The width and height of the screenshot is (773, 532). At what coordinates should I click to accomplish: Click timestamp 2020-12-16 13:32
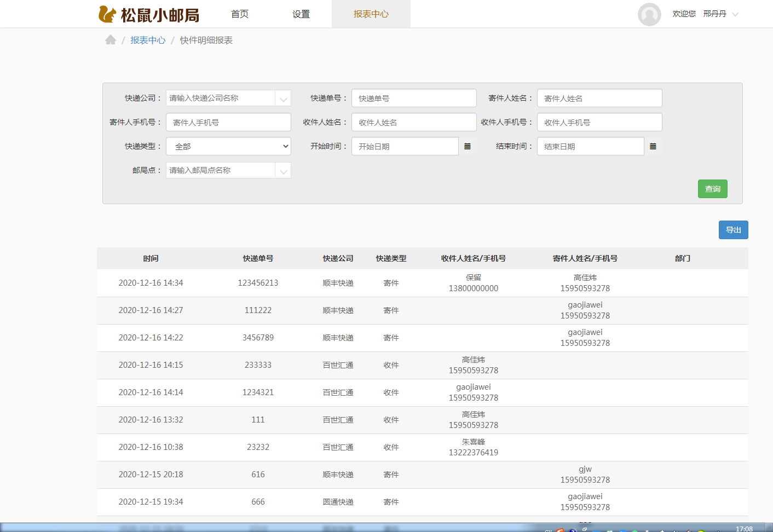pos(151,420)
